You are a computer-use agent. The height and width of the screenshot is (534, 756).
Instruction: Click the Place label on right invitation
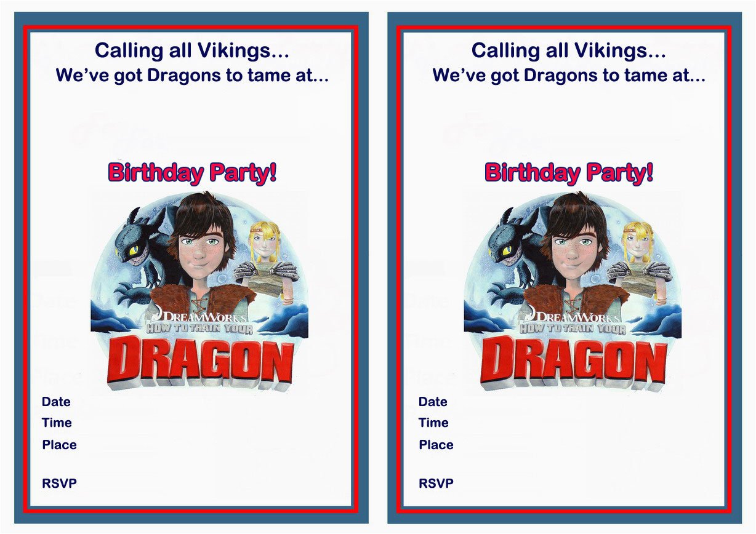pyautogui.click(x=436, y=445)
